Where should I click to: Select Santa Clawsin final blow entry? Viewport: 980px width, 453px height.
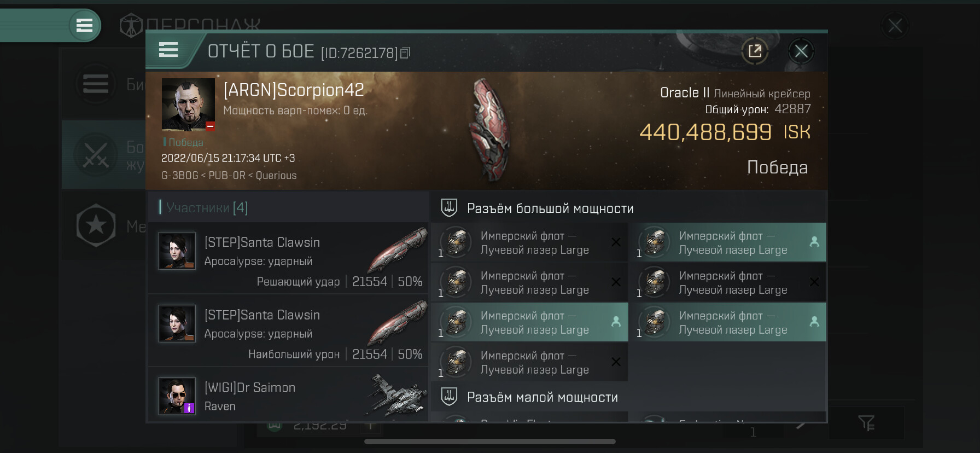click(x=288, y=258)
